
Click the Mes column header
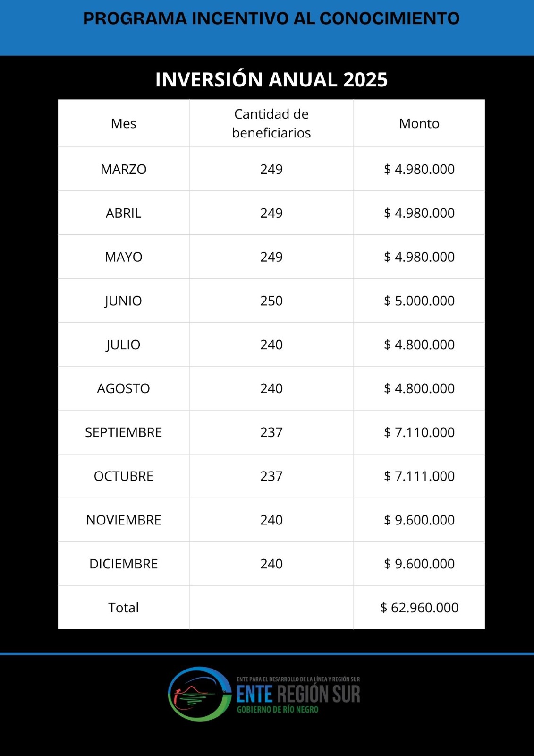click(123, 123)
